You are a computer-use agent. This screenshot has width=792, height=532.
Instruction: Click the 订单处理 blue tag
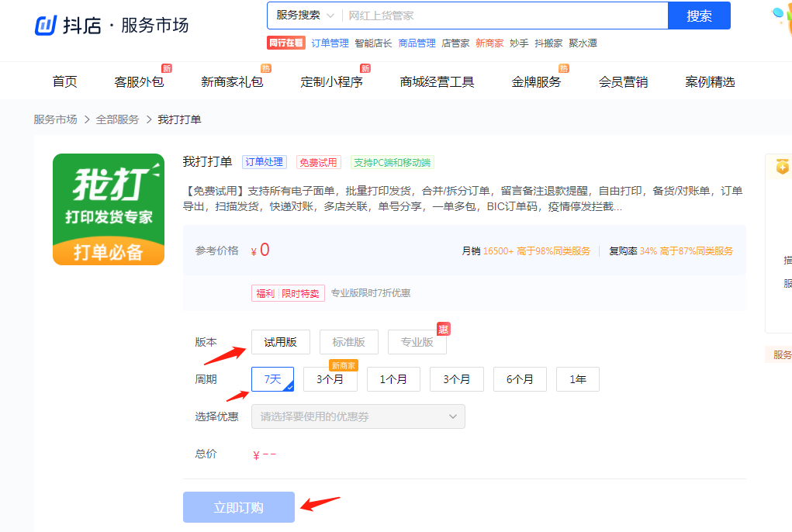[265, 162]
